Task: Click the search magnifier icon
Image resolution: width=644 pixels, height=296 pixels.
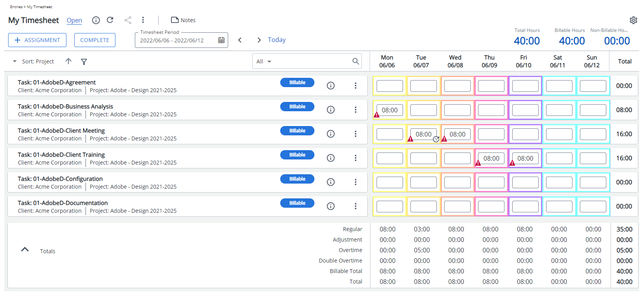Action: [x=355, y=61]
